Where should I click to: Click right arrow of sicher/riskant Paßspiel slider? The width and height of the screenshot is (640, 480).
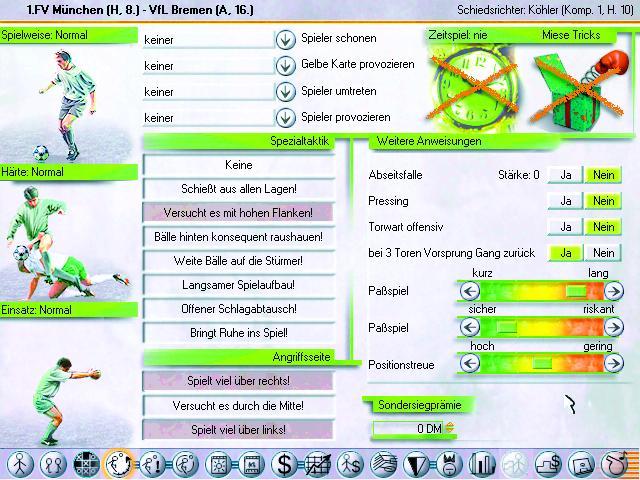pos(613,327)
